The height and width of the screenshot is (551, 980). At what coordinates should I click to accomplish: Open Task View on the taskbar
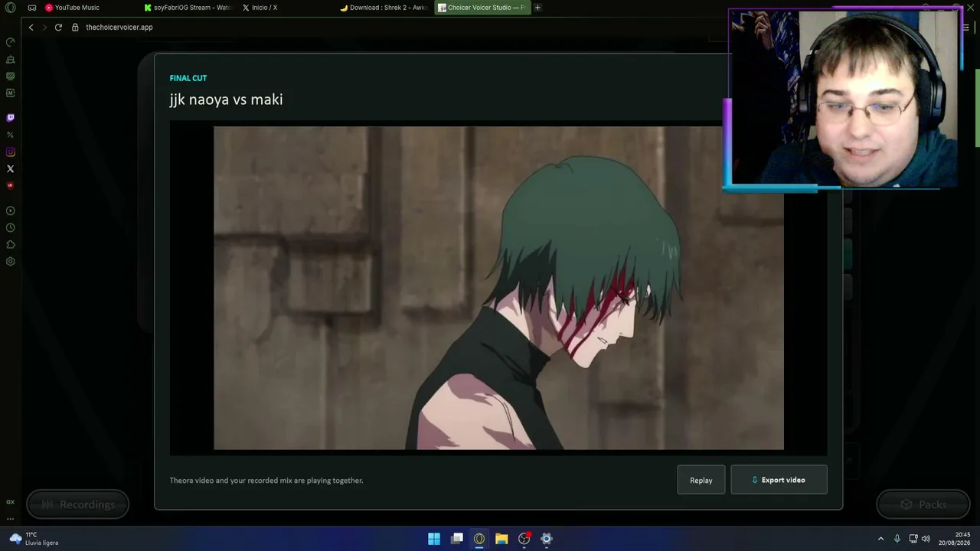pos(457,539)
